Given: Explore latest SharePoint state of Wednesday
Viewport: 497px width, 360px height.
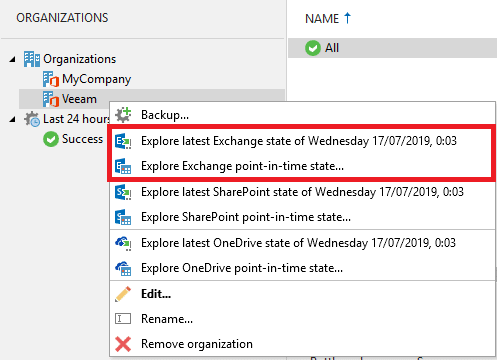Looking at the screenshot, I should 302,192.
